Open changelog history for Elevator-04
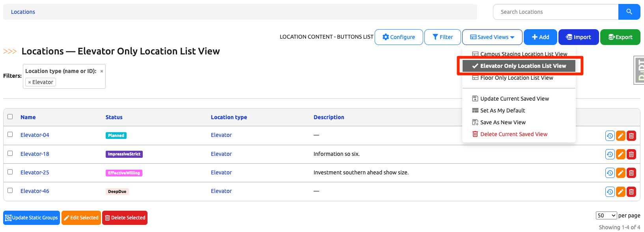This screenshot has width=644, height=232. (610, 136)
